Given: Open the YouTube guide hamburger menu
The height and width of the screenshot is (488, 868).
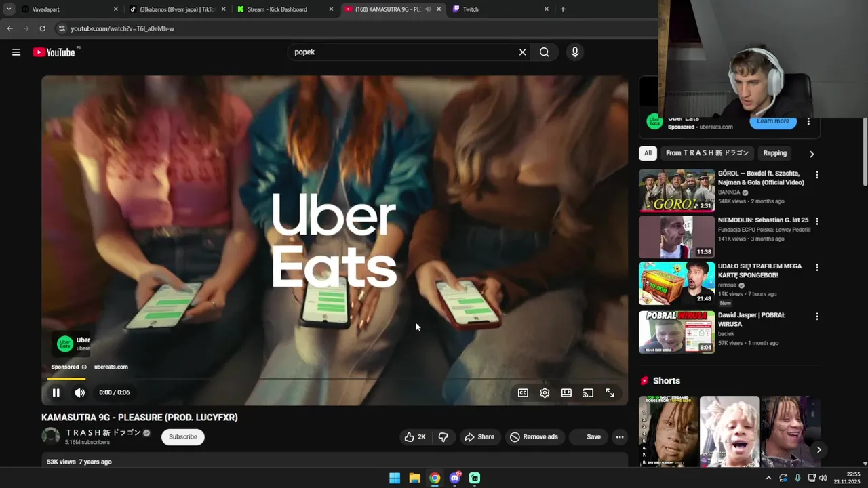Looking at the screenshot, I should pyautogui.click(x=16, y=52).
